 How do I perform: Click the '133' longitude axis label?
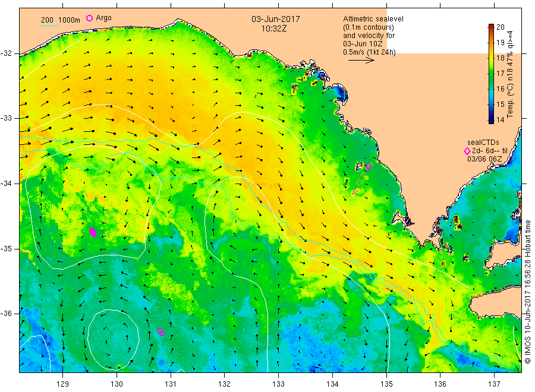278,384
